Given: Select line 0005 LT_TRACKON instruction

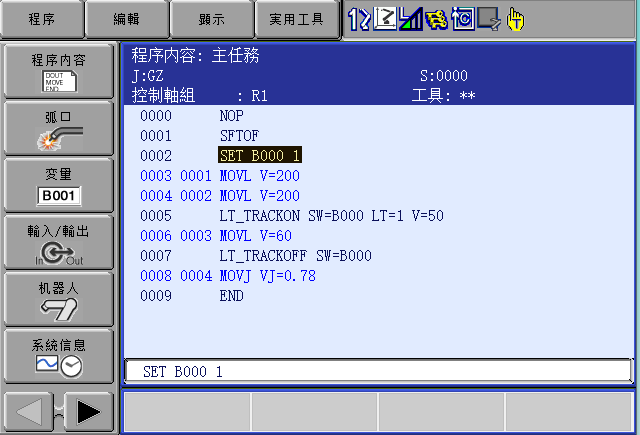Looking at the screenshot, I should pyautogui.click(x=331, y=215).
